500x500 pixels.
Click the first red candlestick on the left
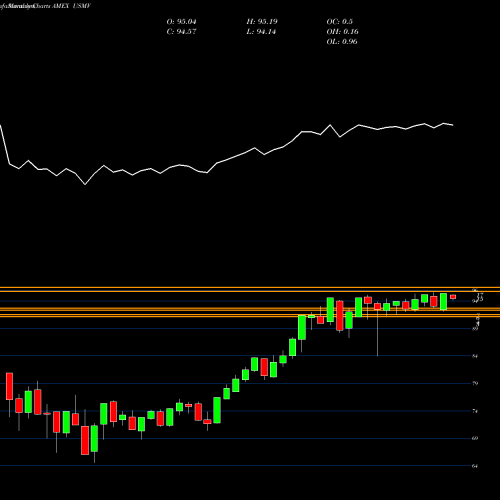point(9,386)
